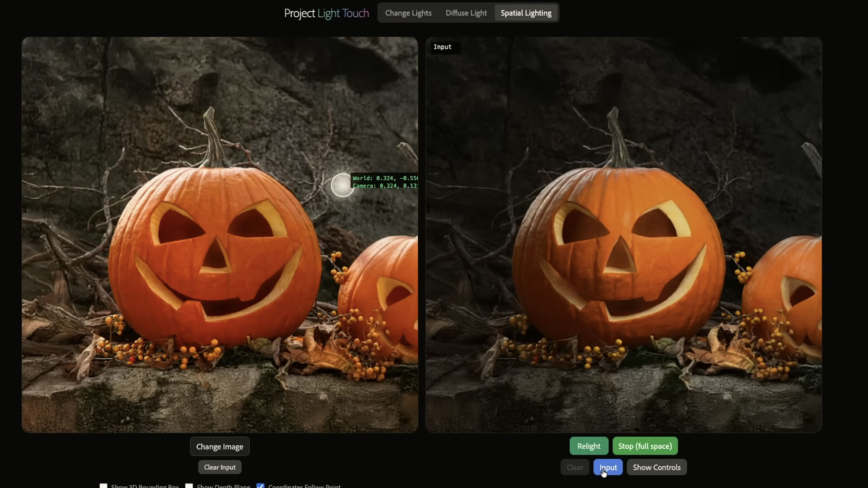Click the right output preview image
Screen dimensions: 868x488
coord(624,235)
